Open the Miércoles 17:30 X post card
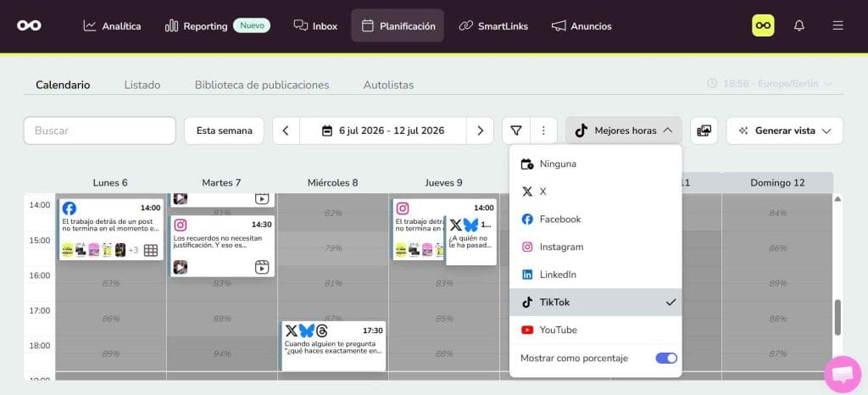868x395 pixels. click(333, 346)
